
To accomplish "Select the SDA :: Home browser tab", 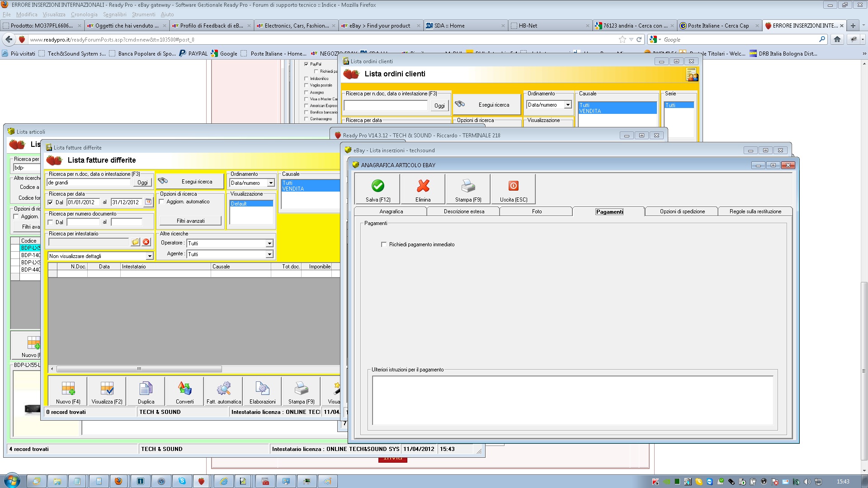I will 465,26.
